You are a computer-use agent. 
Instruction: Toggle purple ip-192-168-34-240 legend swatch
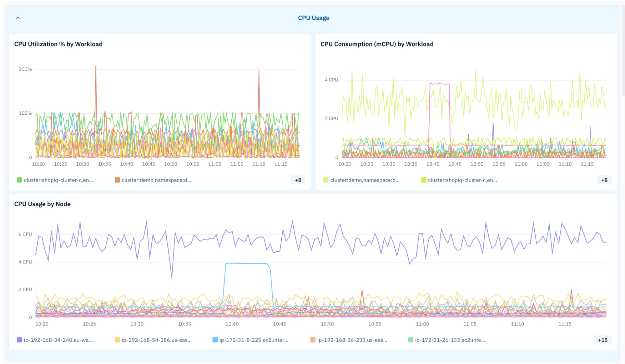click(x=19, y=340)
